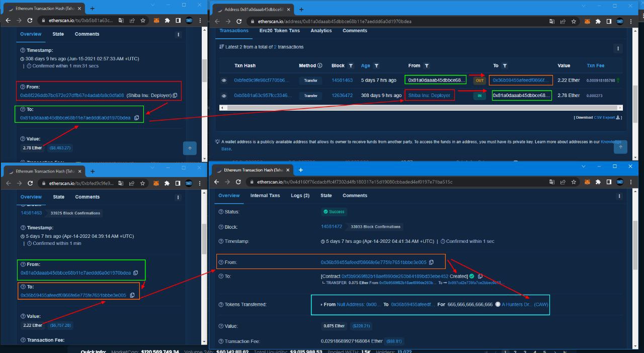Open the Block column filter dropdown
The image size is (644, 353).
click(351, 66)
